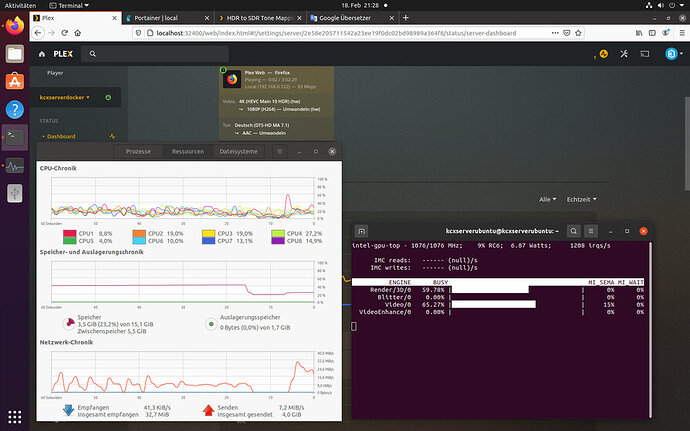The width and height of the screenshot is (690, 431).
Task: Click the Firefox player thumbnail in Now Playing
Action: click(231, 79)
